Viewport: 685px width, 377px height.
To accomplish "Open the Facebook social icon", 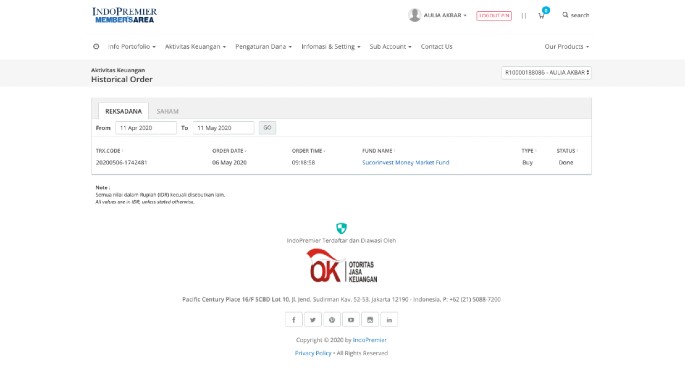I will click(x=294, y=320).
